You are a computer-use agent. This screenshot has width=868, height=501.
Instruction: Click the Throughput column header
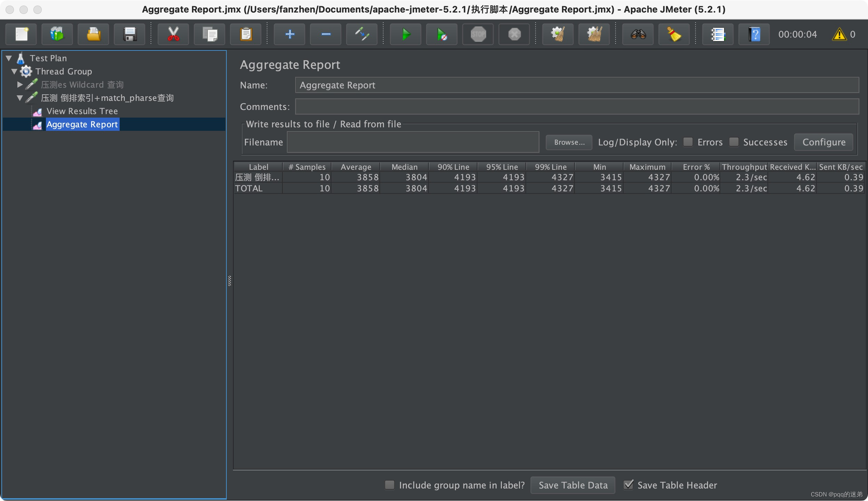coord(744,167)
